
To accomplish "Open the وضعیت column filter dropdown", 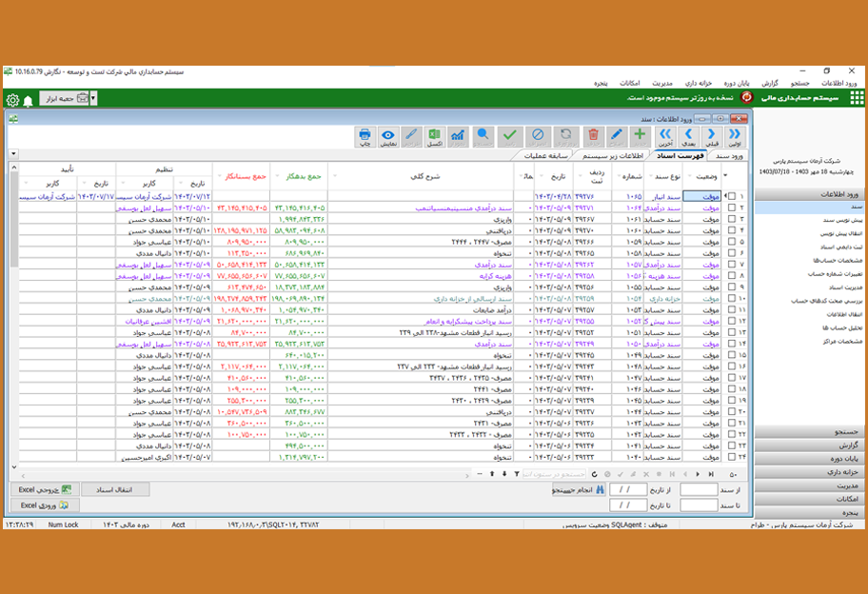I will 689,177.
